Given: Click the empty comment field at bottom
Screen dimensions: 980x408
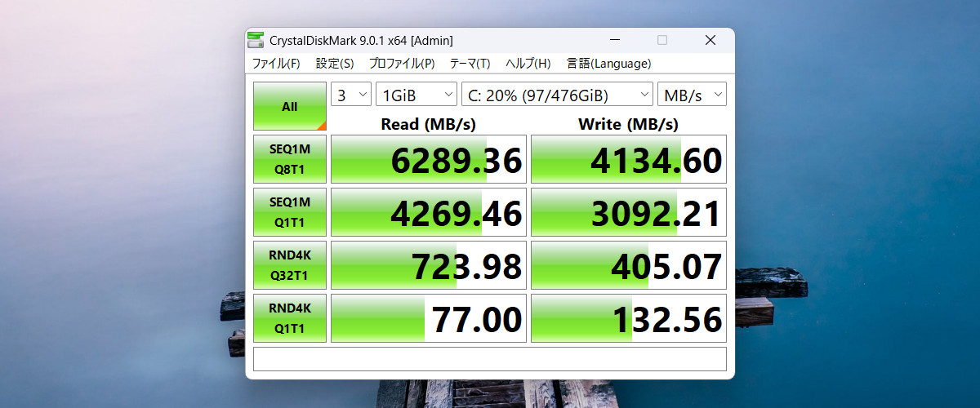Looking at the screenshot, I should pos(490,359).
